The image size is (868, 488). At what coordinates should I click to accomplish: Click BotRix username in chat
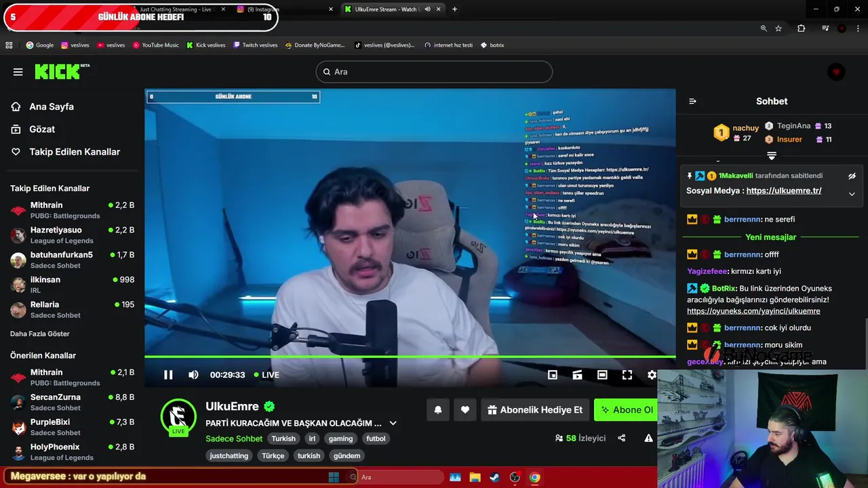coord(724,288)
